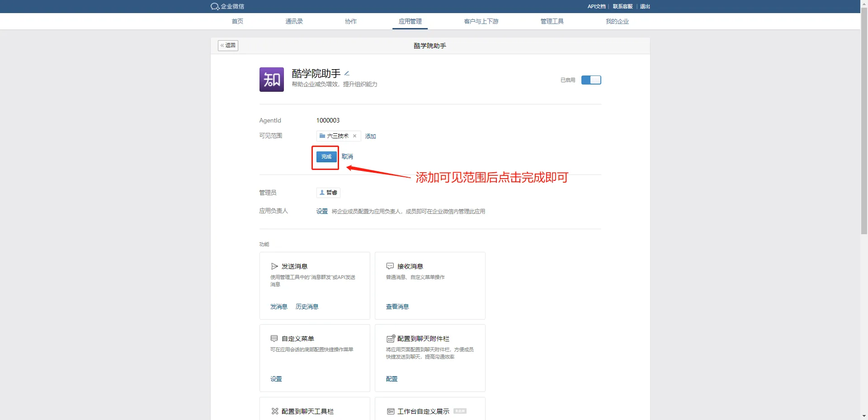This screenshot has width=868, height=420.
Task: Select the 应用管理 tab
Action: tap(410, 21)
